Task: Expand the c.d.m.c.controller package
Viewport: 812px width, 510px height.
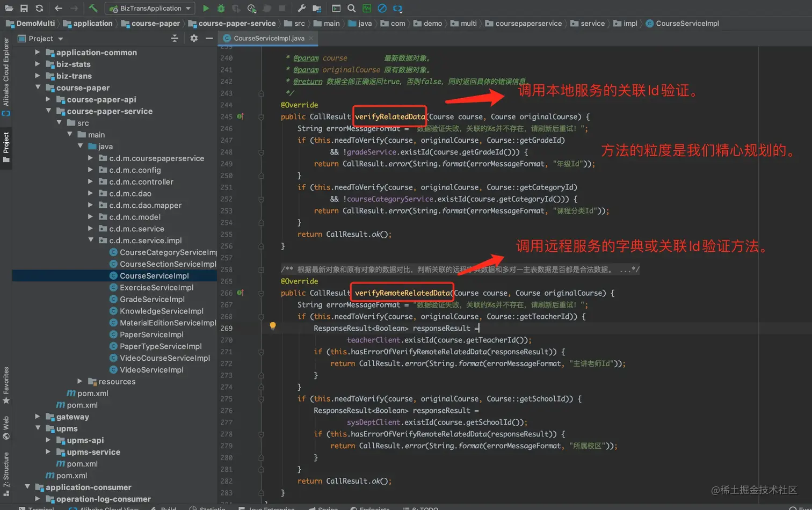Action: click(90, 181)
